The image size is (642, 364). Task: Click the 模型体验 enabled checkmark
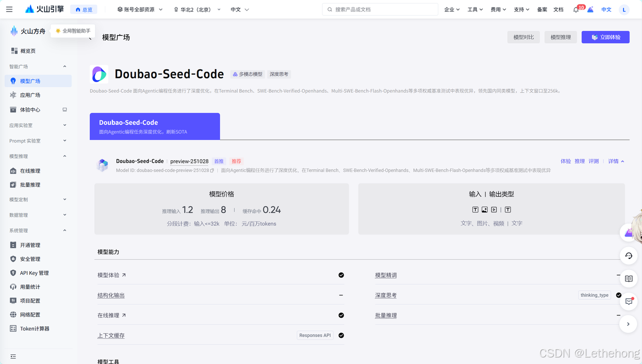click(x=341, y=275)
